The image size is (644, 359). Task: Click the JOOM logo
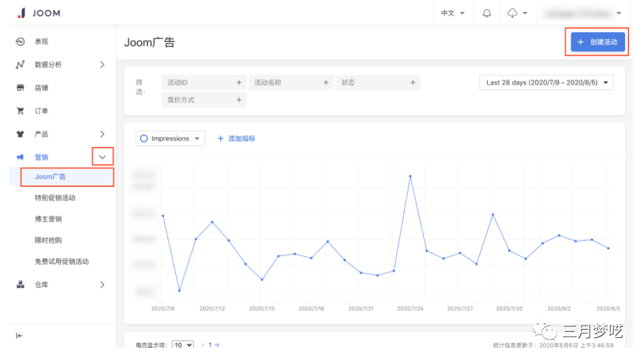click(x=39, y=13)
